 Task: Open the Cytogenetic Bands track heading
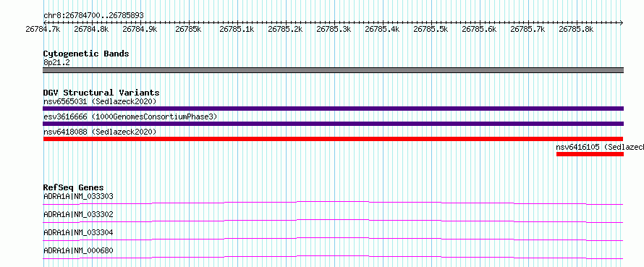[x=86, y=54]
